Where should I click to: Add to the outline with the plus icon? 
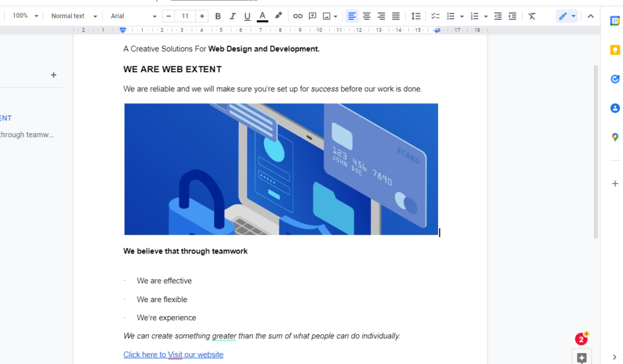54,75
